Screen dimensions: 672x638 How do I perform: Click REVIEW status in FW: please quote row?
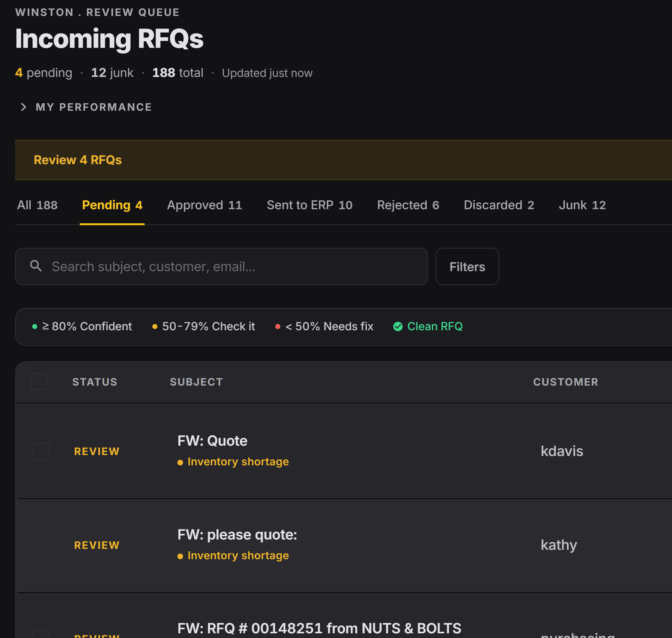coord(97,545)
